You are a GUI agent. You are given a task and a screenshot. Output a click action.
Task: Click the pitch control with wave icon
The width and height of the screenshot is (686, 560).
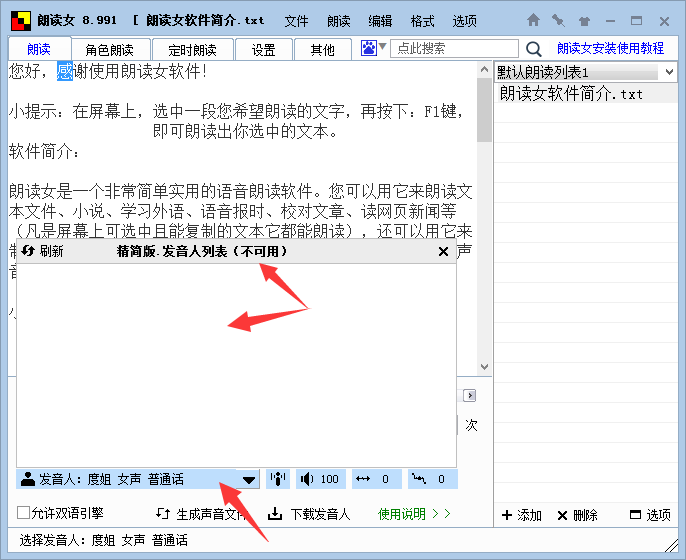pyautogui.click(x=433, y=479)
